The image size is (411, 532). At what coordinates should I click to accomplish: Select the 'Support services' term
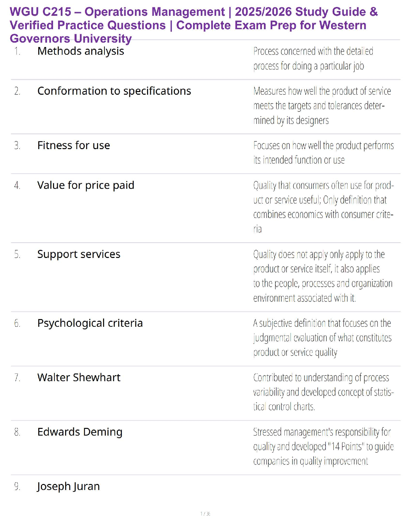tap(79, 254)
